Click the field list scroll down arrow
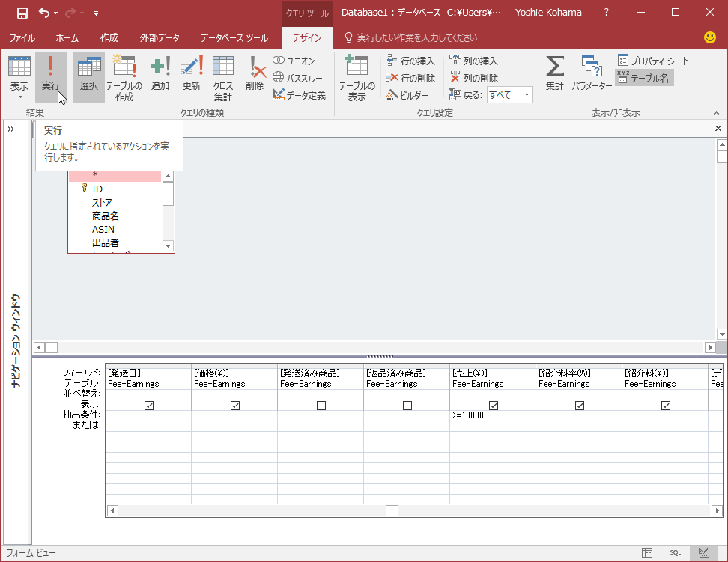Screen dimensions: 728x562 [x=168, y=246]
